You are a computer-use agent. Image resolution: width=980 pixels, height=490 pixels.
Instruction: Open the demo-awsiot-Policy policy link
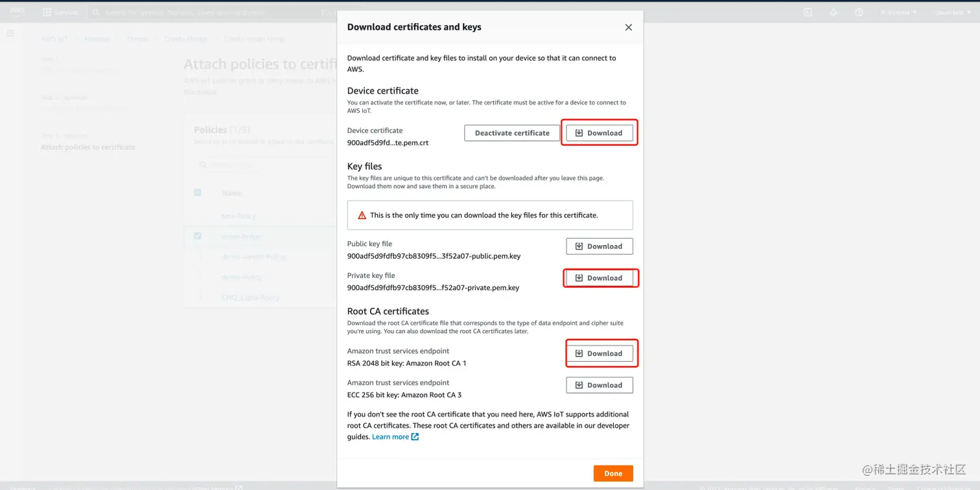253,257
